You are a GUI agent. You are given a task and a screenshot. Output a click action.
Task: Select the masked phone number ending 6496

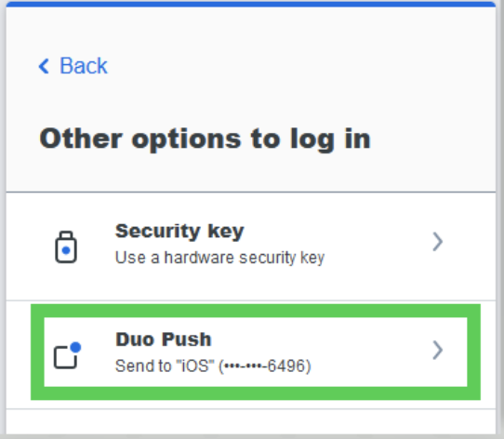(x=265, y=366)
